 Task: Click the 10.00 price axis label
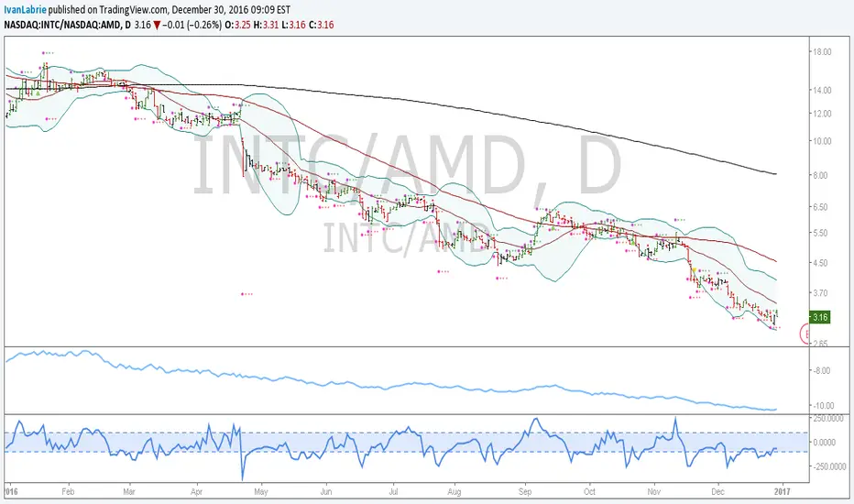[823, 140]
